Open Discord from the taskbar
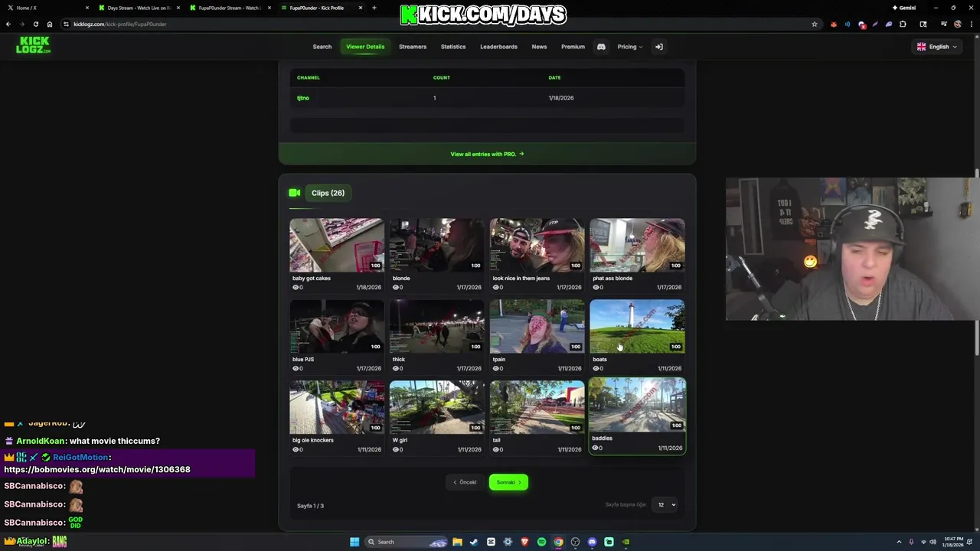 592,542
